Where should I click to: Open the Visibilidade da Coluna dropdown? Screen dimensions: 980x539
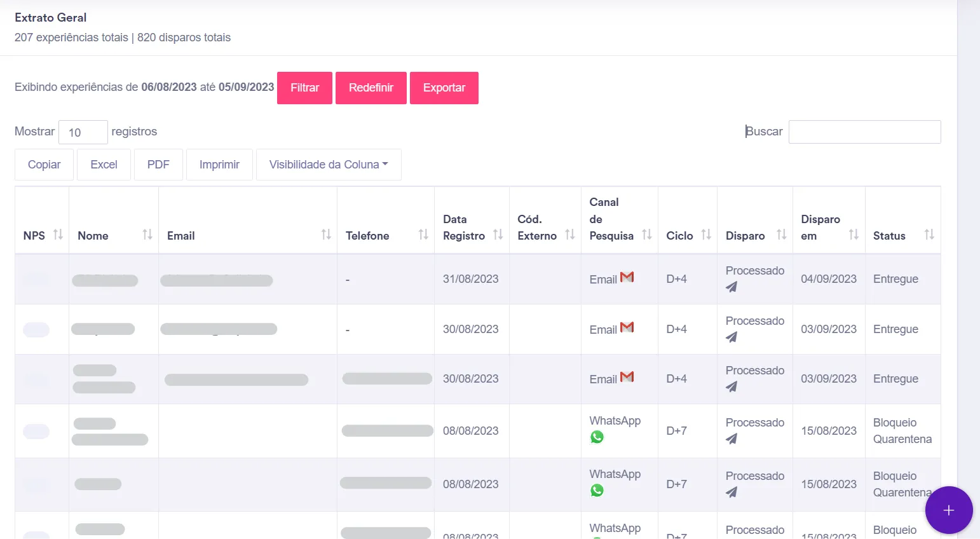coord(329,165)
